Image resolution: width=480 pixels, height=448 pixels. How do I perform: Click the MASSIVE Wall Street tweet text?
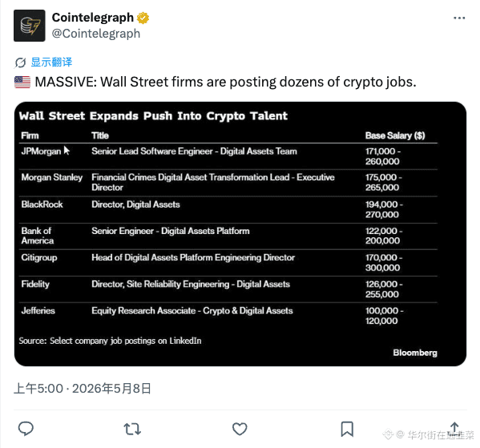pyautogui.click(x=226, y=82)
